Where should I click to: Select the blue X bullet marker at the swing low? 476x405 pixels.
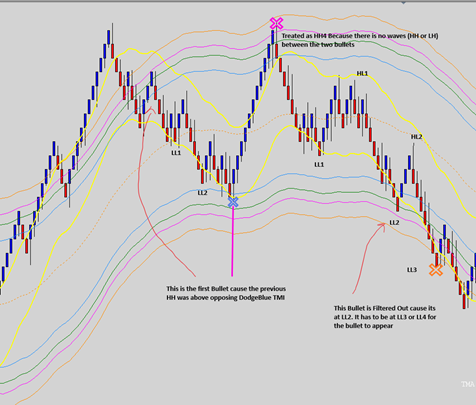(x=233, y=202)
